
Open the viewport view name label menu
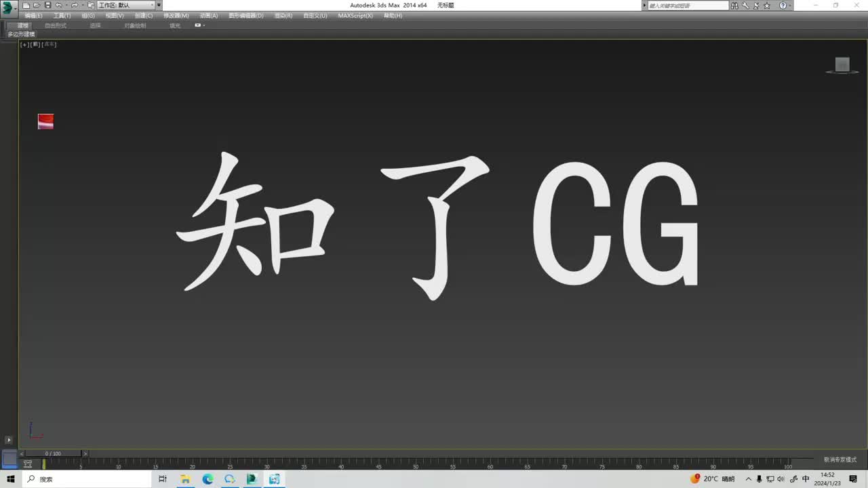(36, 45)
